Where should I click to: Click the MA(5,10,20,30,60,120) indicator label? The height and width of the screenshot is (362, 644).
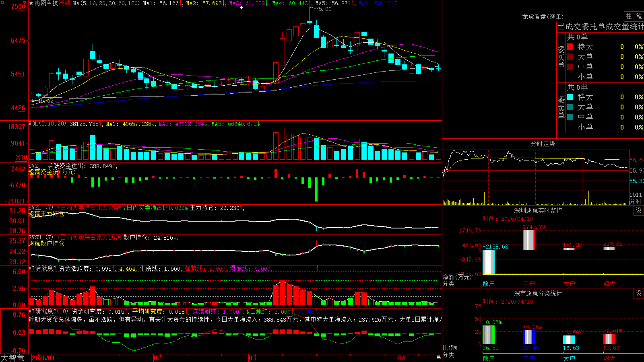coord(106,3)
